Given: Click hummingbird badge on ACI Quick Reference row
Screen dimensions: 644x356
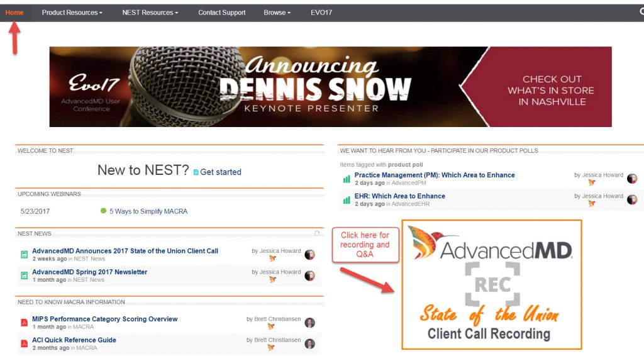Looking at the screenshot, I should tap(270, 347).
